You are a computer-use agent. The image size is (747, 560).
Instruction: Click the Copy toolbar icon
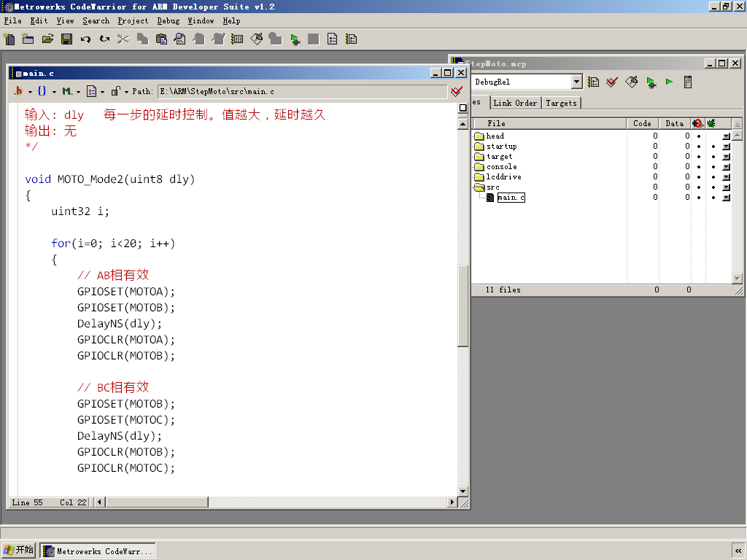click(142, 39)
